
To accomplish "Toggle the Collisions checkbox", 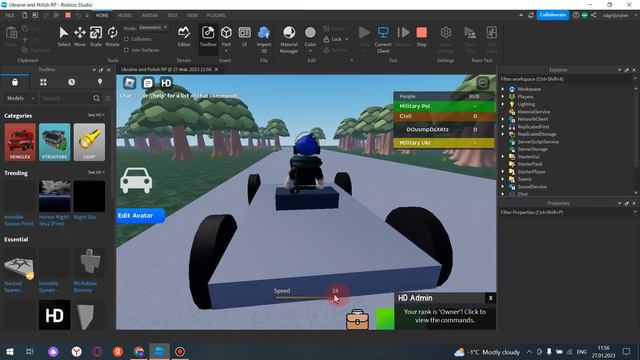I will 127,39.
